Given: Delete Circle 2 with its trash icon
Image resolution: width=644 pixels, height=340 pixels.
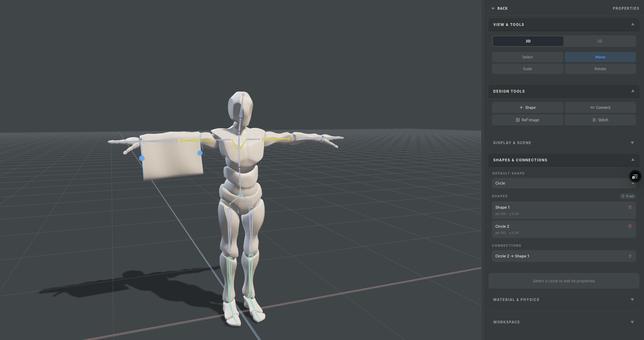Looking at the screenshot, I should tap(630, 226).
